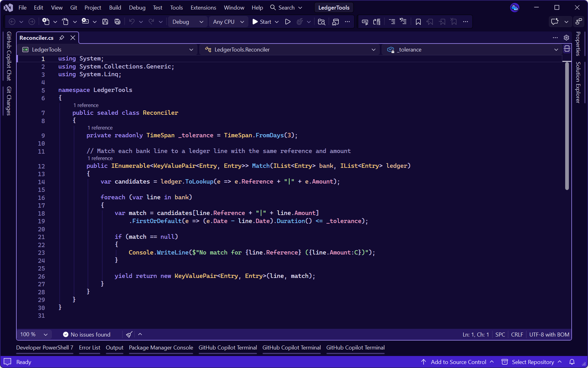The width and height of the screenshot is (588, 368).
Task: Switch to the Error List tab
Action: (x=89, y=348)
